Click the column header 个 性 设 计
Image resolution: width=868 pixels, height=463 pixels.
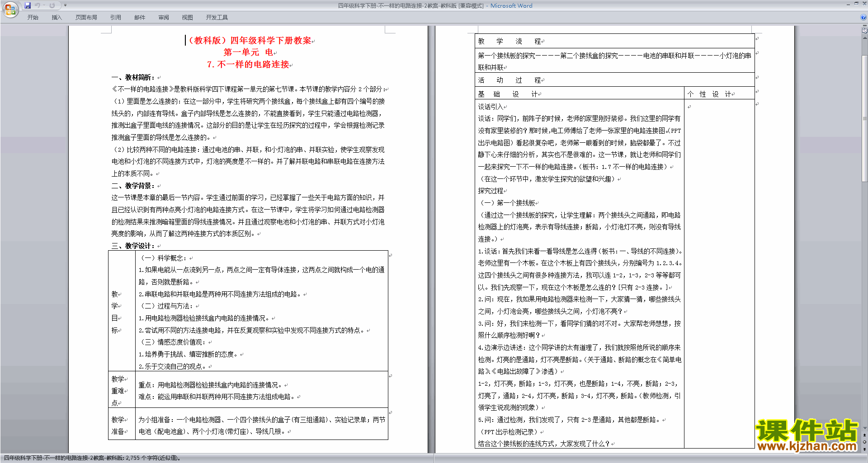pyautogui.click(x=709, y=94)
